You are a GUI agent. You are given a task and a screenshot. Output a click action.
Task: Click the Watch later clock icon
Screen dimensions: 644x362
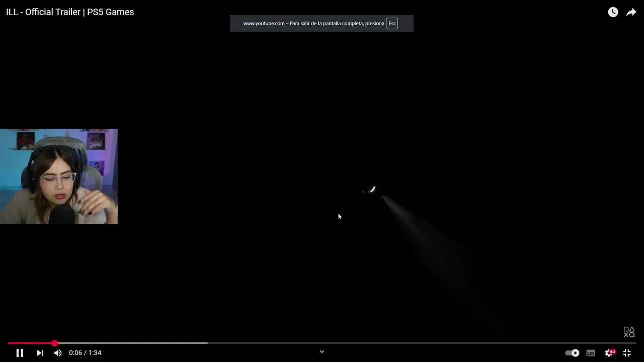[x=613, y=12]
